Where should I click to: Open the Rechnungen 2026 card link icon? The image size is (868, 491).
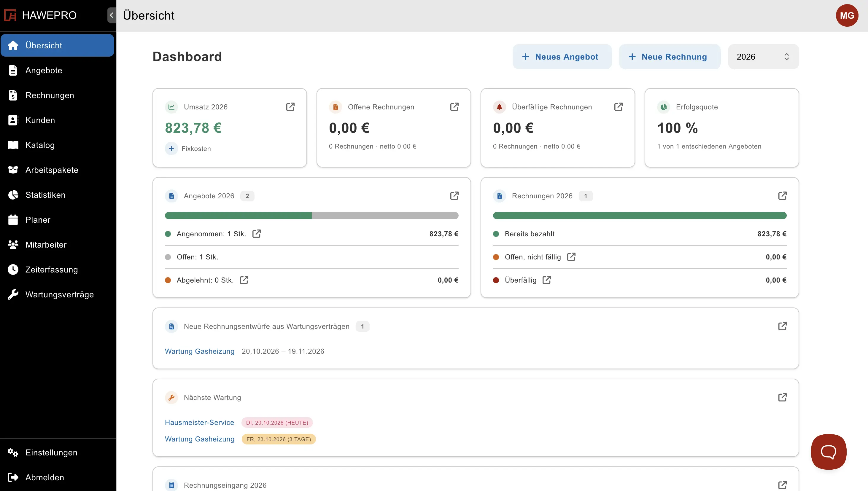click(x=782, y=196)
